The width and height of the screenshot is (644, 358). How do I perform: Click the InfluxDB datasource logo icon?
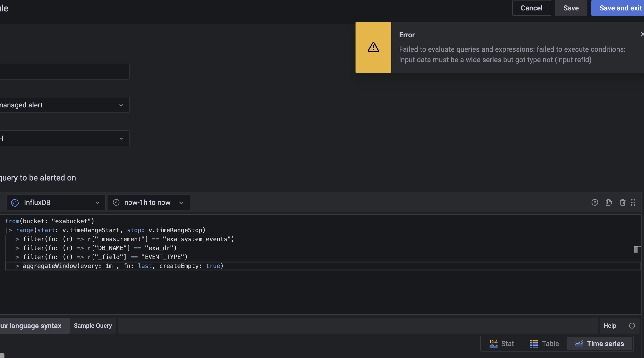click(15, 203)
